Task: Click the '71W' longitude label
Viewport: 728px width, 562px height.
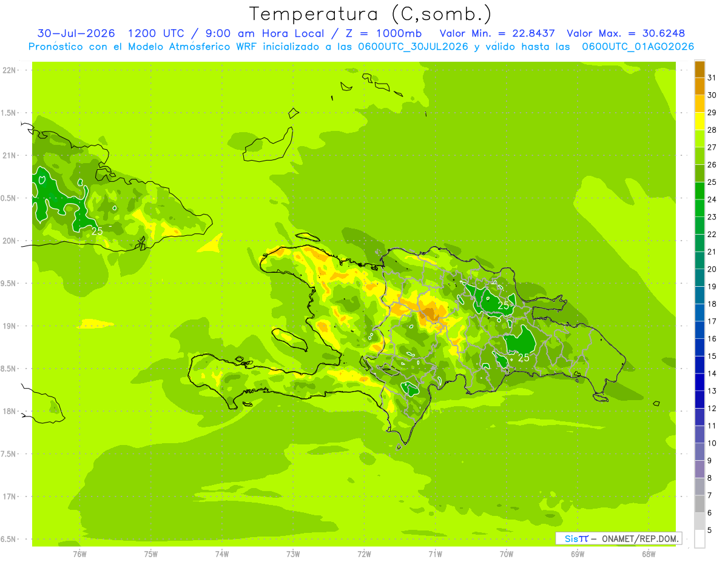Action: tap(435, 554)
